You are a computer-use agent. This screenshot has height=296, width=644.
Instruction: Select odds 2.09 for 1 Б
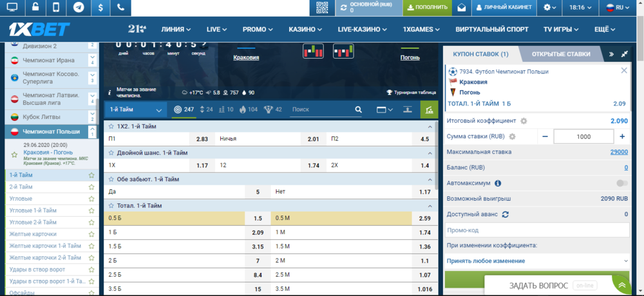click(257, 232)
